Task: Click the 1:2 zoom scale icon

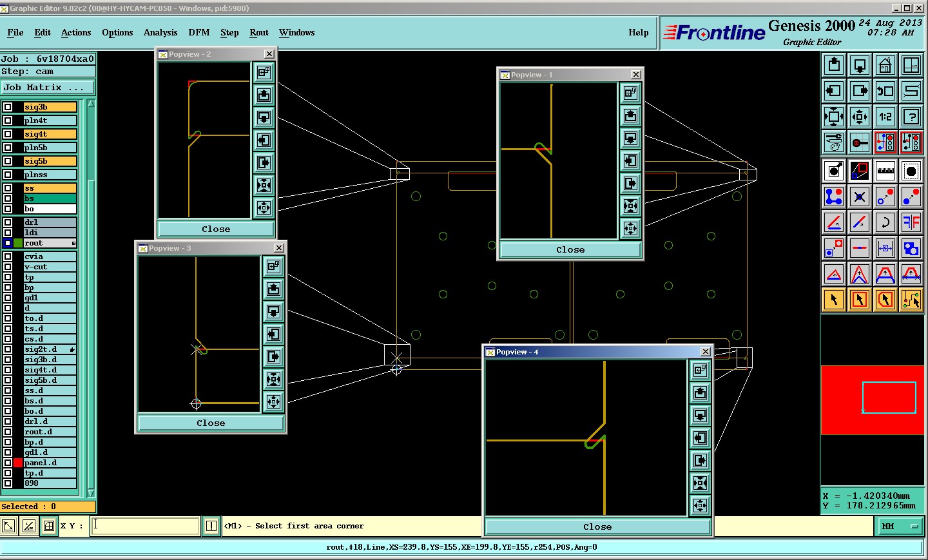Action: [885, 117]
